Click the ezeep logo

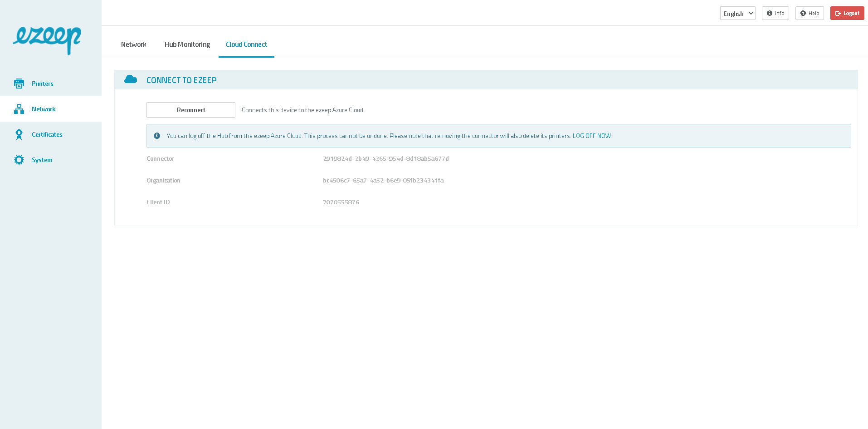point(47,40)
